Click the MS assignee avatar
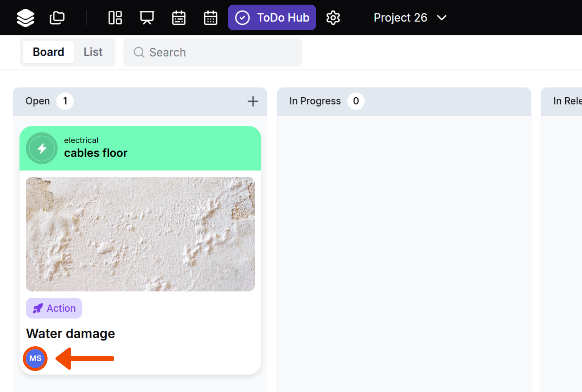Screen dimensions: 582x392 (x=35, y=359)
